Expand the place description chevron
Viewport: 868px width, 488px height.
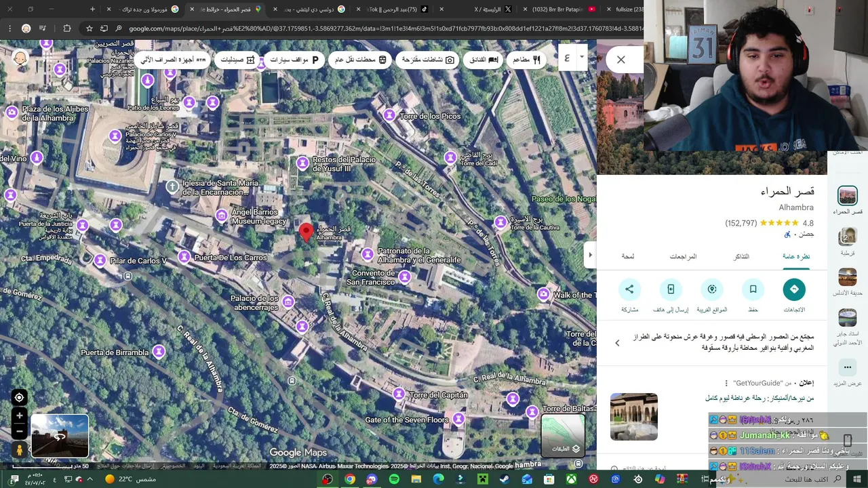(x=617, y=343)
